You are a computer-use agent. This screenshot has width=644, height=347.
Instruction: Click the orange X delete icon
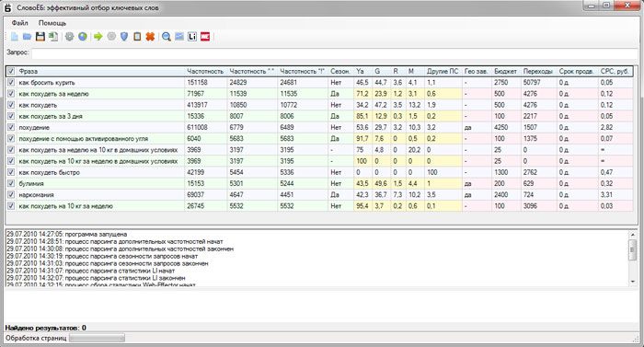pyautogui.click(x=150, y=37)
